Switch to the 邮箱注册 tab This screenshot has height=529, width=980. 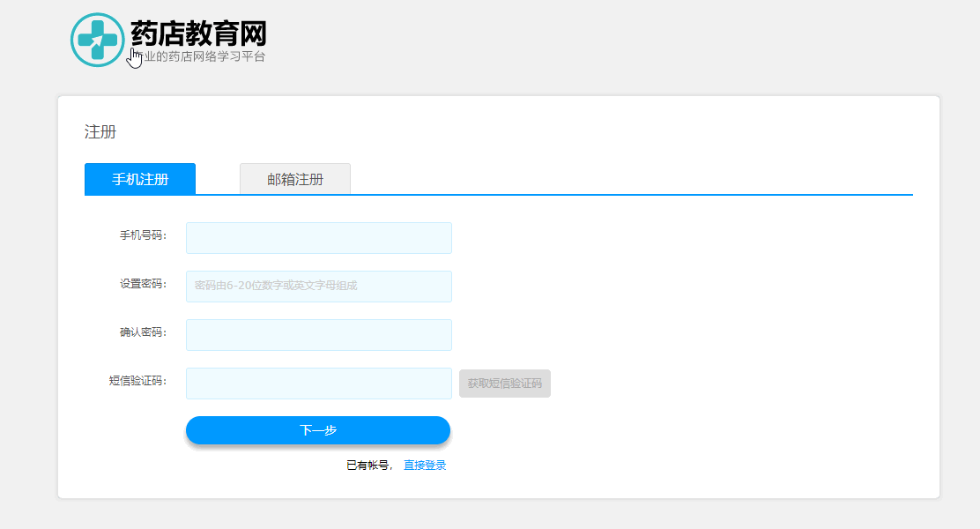pos(295,179)
